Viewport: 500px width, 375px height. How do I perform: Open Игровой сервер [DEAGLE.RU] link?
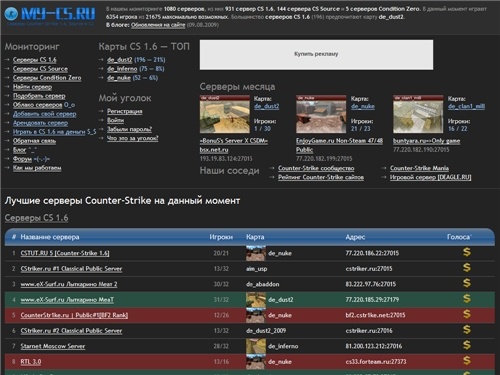431,177
